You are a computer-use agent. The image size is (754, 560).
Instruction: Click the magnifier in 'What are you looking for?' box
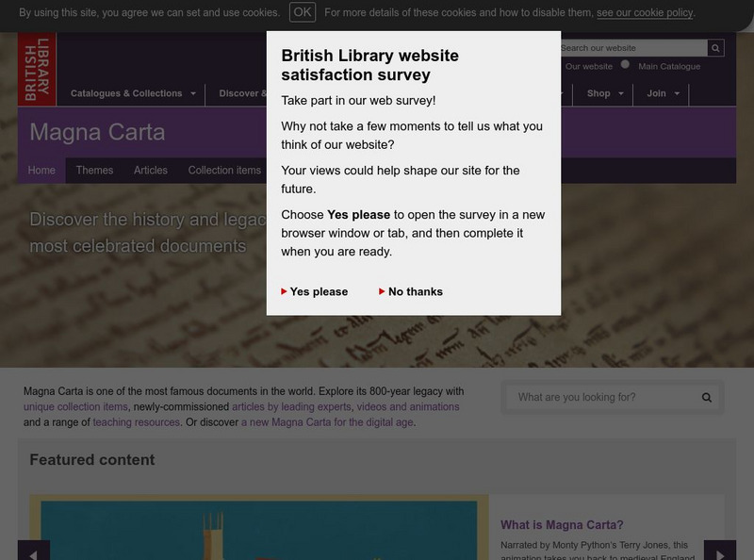[706, 398]
